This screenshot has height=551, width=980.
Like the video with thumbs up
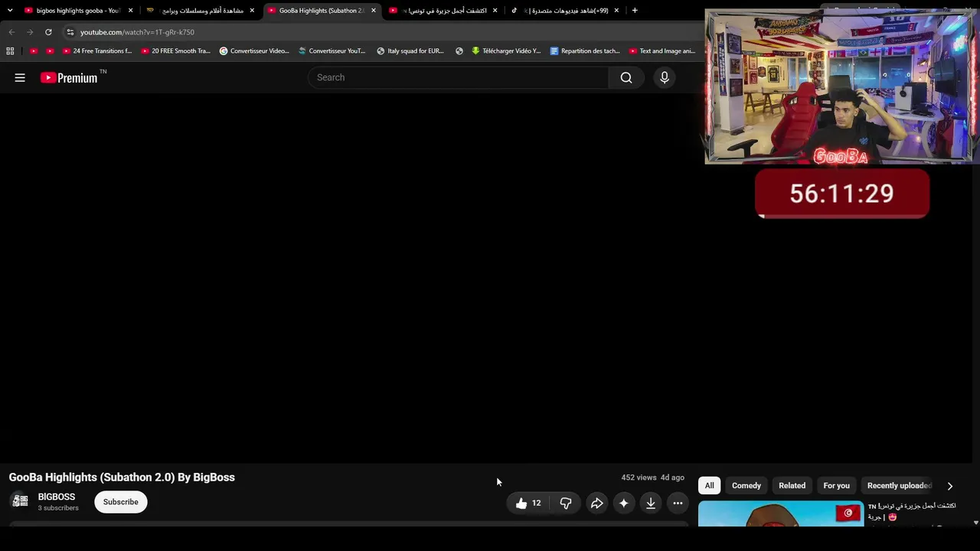pyautogui.click(x=528, y=503)
